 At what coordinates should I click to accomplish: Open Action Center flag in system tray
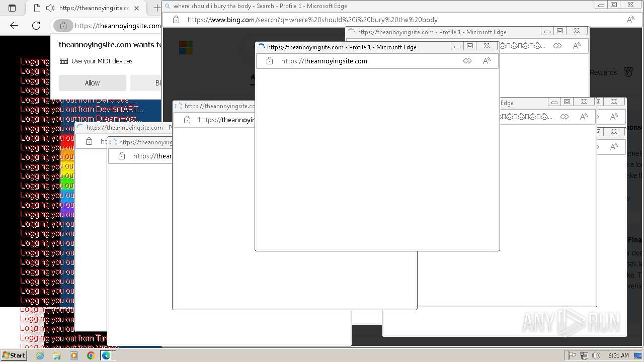tap(572, 355)
